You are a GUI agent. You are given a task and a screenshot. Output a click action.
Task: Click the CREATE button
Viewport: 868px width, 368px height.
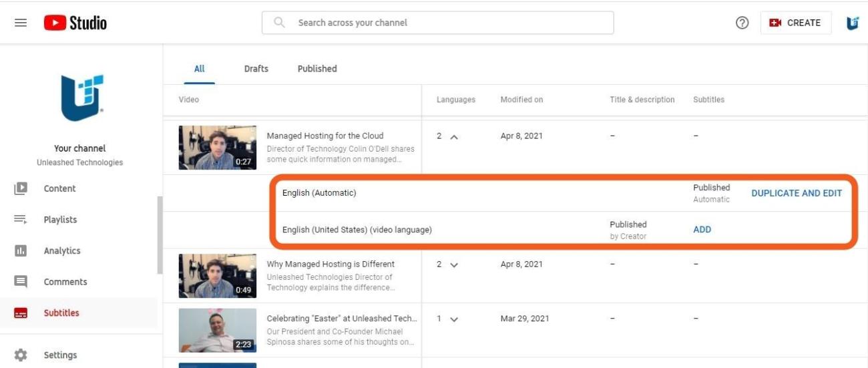[x=795, y=23]
